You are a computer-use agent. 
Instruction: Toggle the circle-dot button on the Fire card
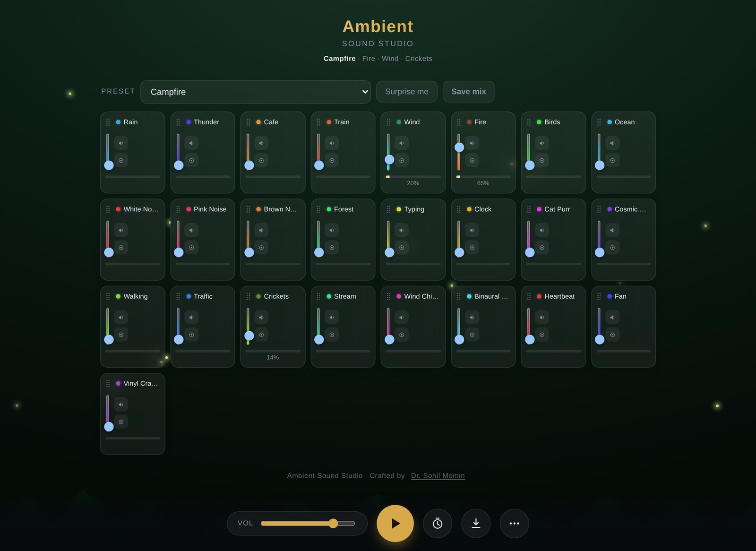(472, 161)
